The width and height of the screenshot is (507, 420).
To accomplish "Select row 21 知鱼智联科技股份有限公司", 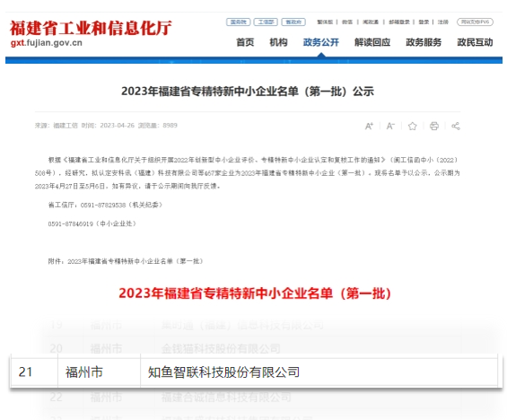I will (254, 372).
